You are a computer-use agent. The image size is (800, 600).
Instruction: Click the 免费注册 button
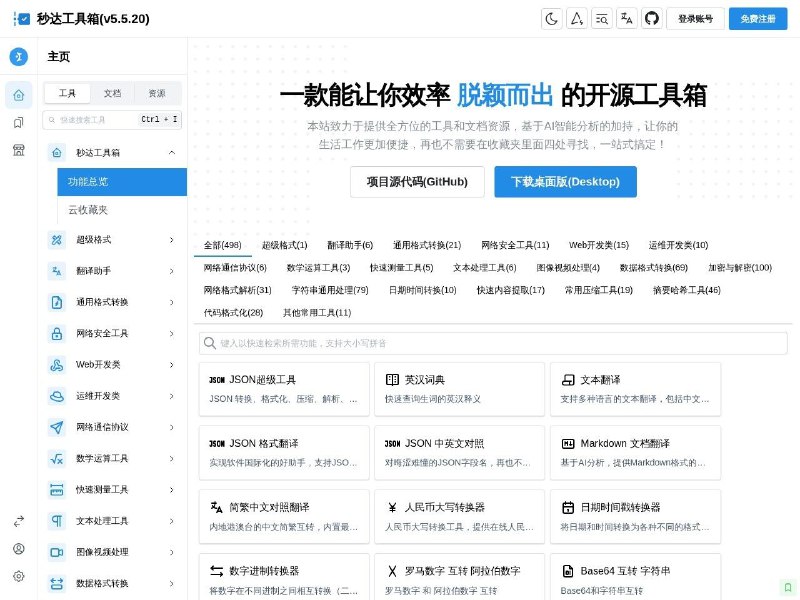[x=758, y=19]
